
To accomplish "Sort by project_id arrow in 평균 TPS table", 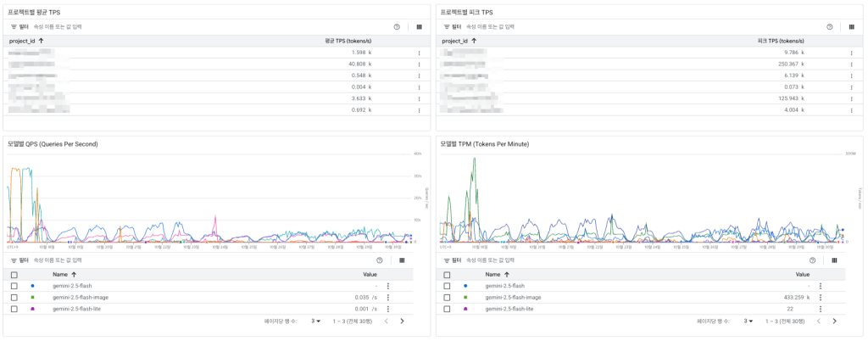I will (42, 41).
